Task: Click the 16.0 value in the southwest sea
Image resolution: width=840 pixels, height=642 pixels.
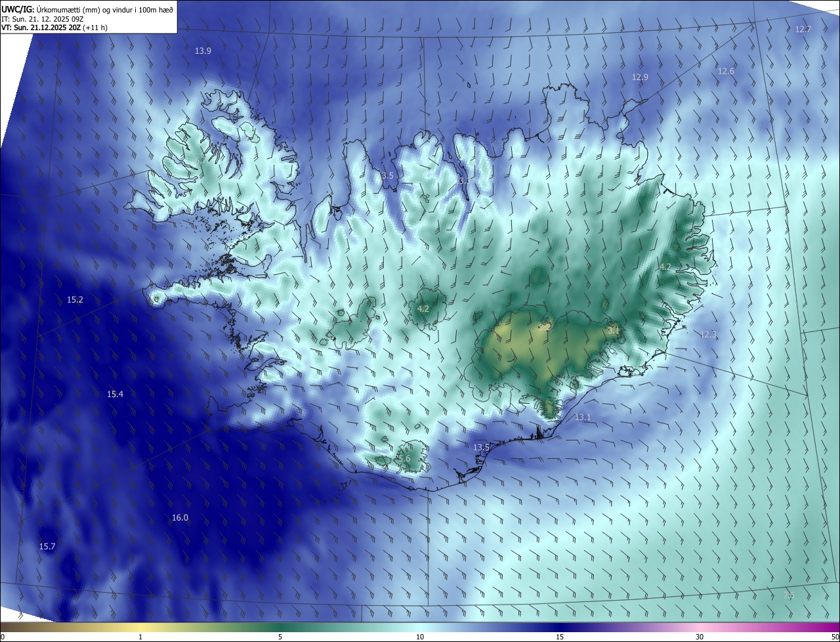Action: click(x=180, y=517)
